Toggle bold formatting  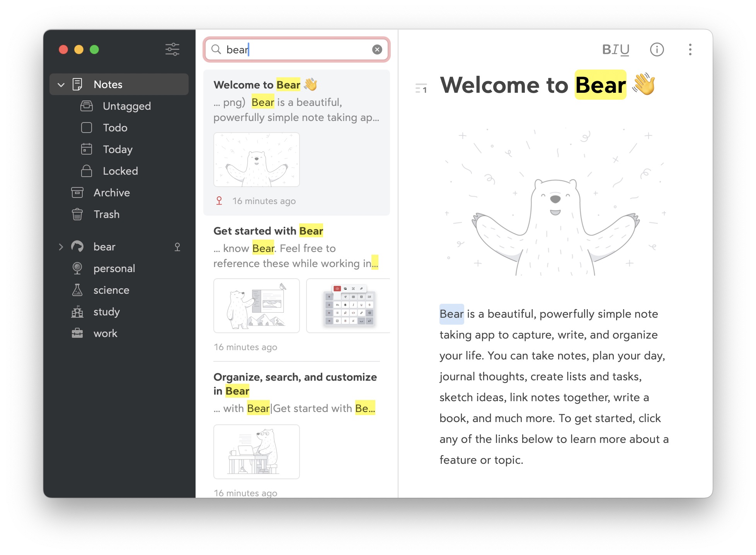click(x=606, y=49)
